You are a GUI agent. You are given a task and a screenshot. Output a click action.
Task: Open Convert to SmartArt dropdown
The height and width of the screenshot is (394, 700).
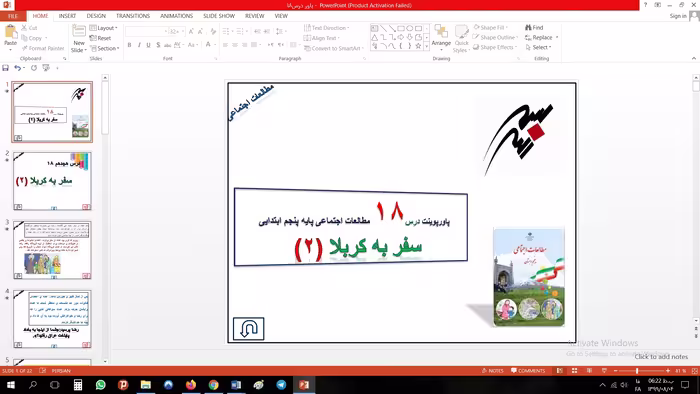pos(334,48)
